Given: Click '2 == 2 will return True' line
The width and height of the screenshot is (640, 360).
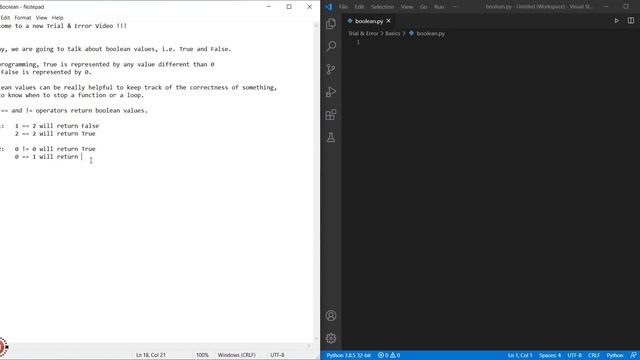Looking at the screenshot, I should [x=55, y=133].
